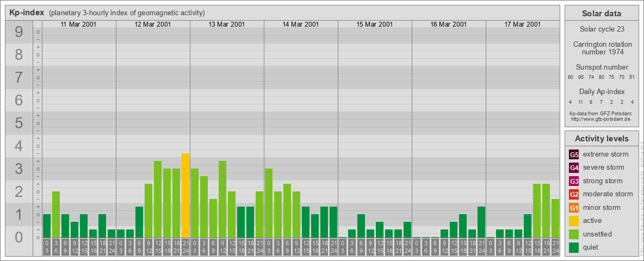644x261 pixels.
Task: Click the G5 extreme storm legend icon
Action: click(x=574, y=155)
